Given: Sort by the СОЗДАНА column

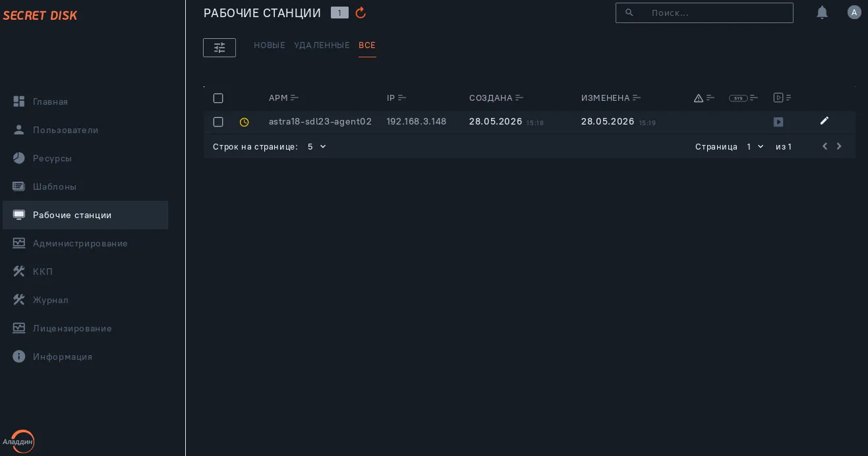Looking at the screenshot, I should tap(496, 98).
